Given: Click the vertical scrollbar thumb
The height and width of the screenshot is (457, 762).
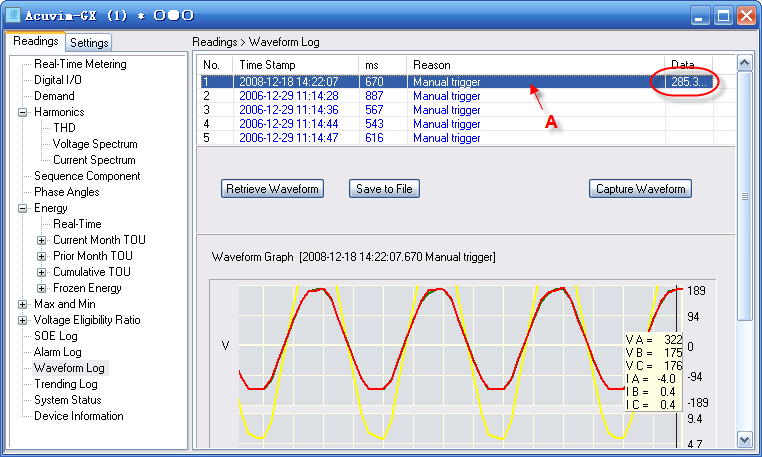Looking at the screenshot, I should (745, 196).
